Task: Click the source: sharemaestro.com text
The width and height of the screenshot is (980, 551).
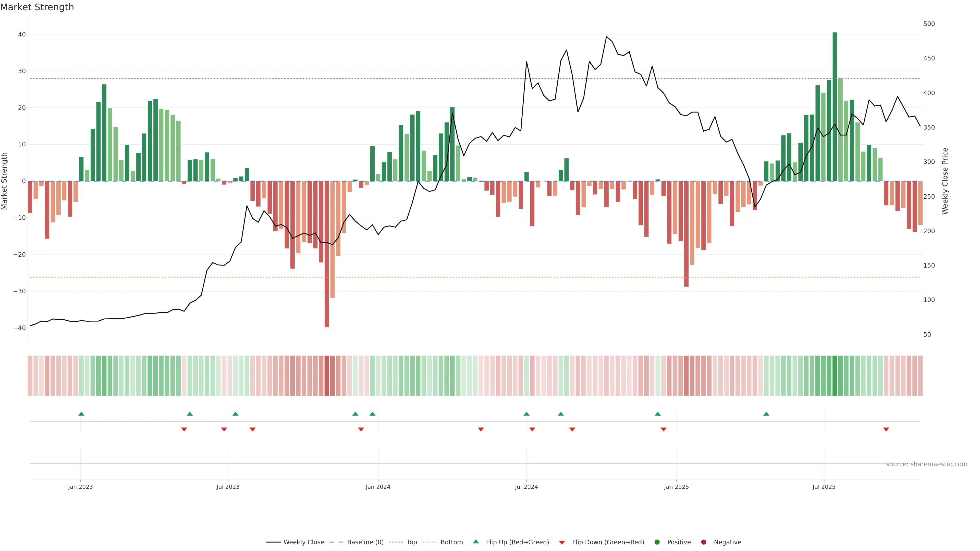Action: point(926,464)
